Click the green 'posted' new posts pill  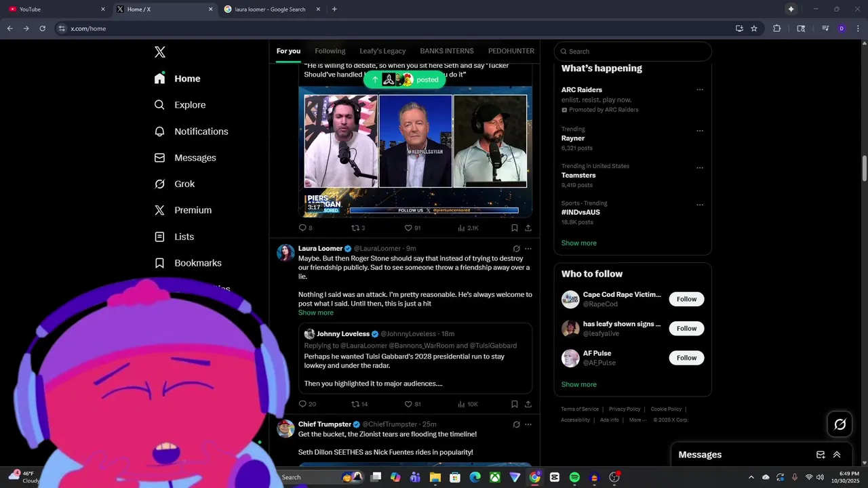pos(405,79)
